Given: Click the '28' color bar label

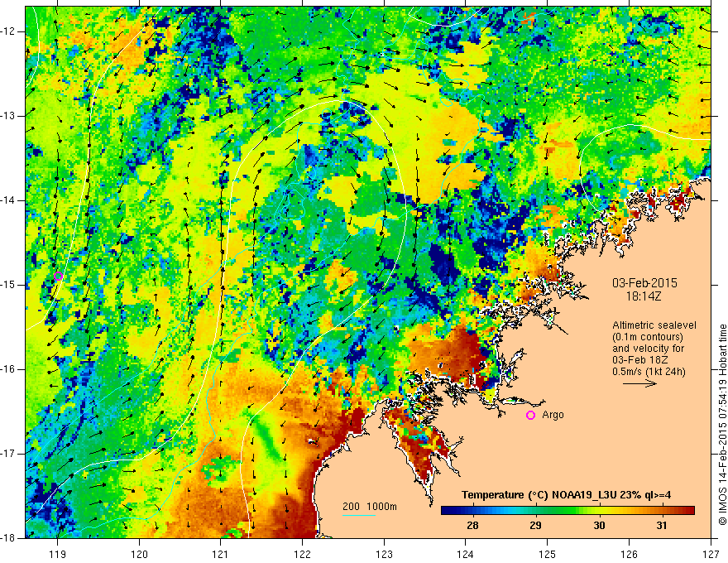Looking at the screenshot, I should tap(472, 526).
